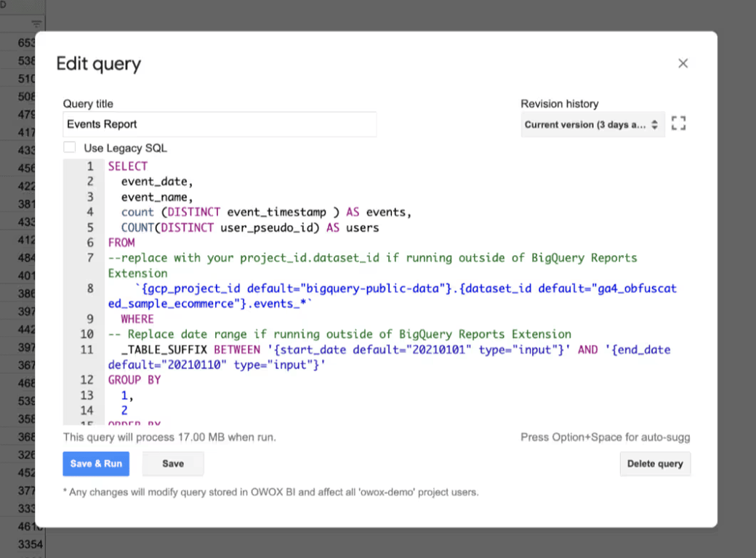Click the Delete query button
756x558 pixels.
tap(655, 464)
